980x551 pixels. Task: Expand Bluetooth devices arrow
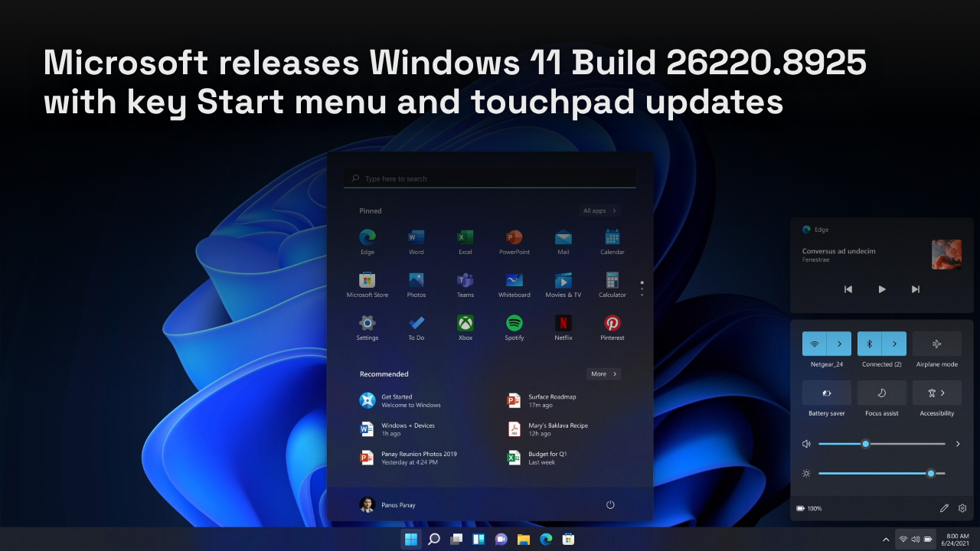pos(894,344)
